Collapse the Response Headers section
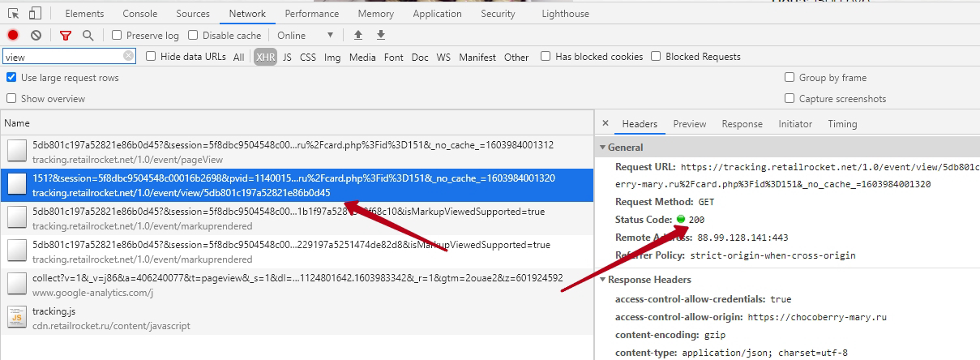 click(602, 280)
